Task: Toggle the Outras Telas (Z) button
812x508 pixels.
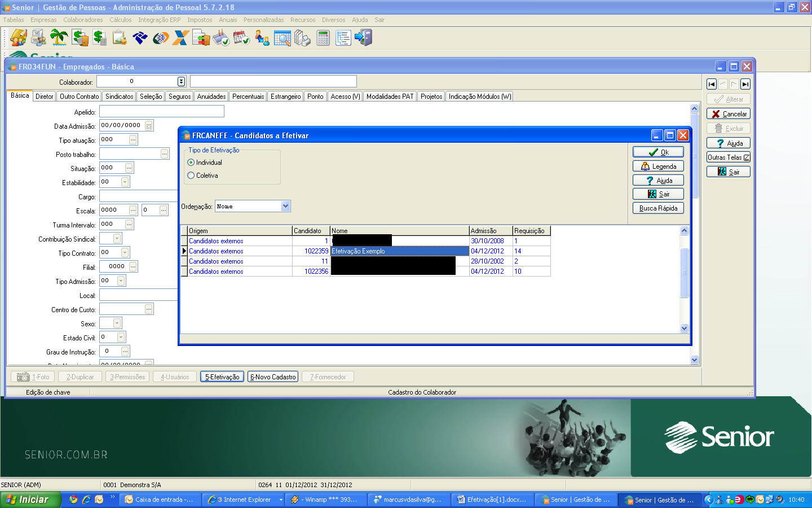Action: [728, 157]
